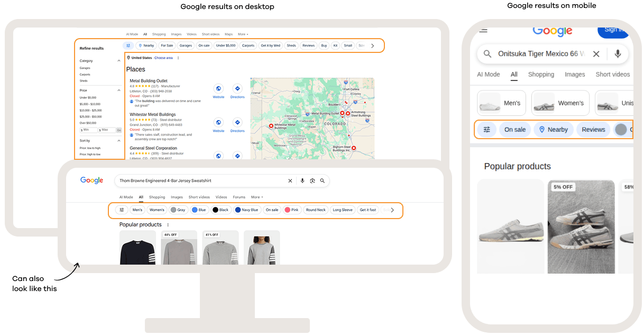Tap the Men's shoe chip on mobile
644x335 pixels.
tap(501, 103)
